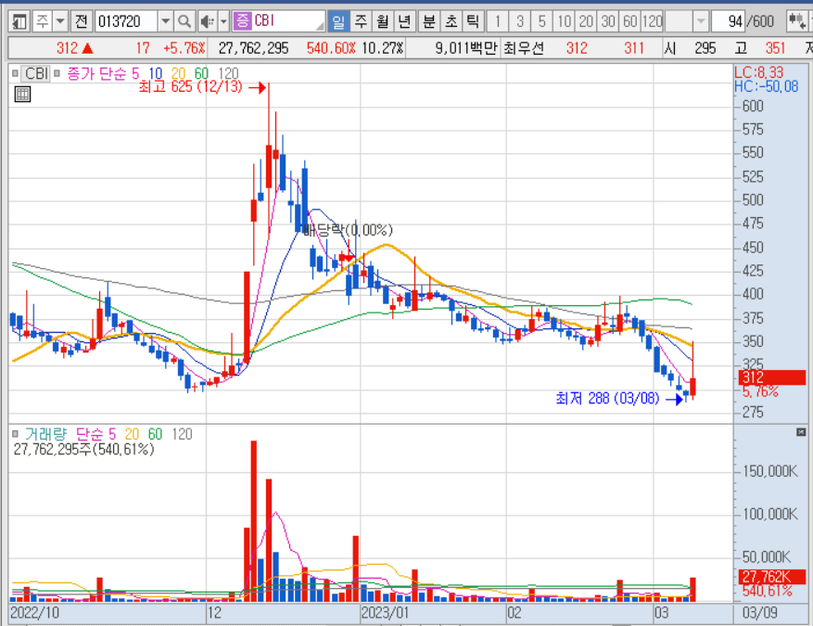
Task: Select the 년 yearly chart period
Action: (404, 21)
